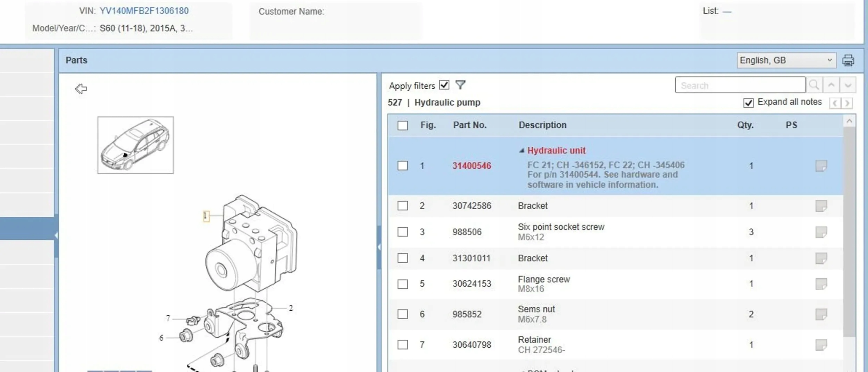868x372 pixels.
Task: Open note icon for Bracket 30742586 row
Action: (821, 206)
